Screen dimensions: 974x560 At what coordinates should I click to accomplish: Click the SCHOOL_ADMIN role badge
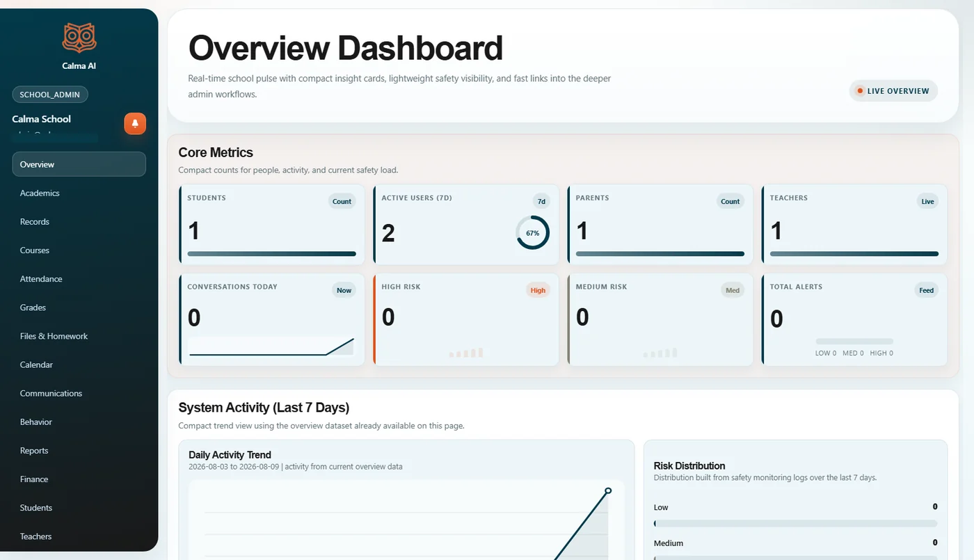(50, 95)
